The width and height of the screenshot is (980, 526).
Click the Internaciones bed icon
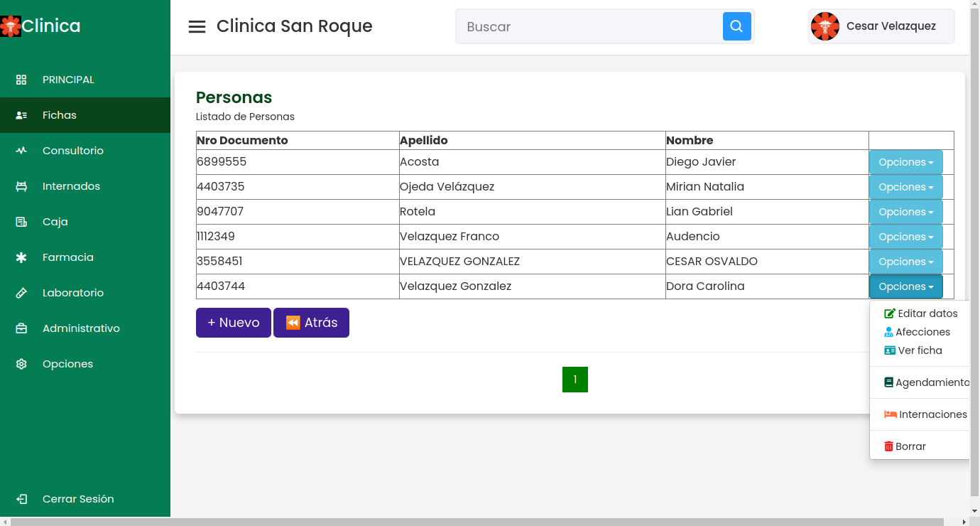click(891, 414)
